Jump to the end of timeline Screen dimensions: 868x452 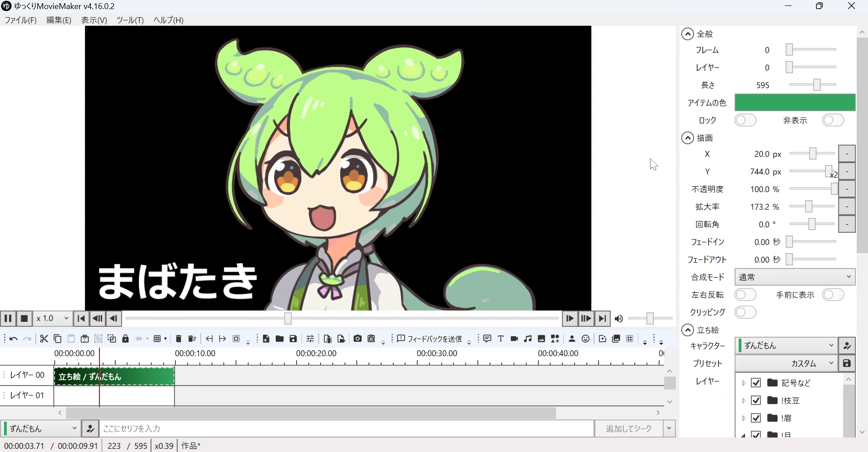[602, 319]
